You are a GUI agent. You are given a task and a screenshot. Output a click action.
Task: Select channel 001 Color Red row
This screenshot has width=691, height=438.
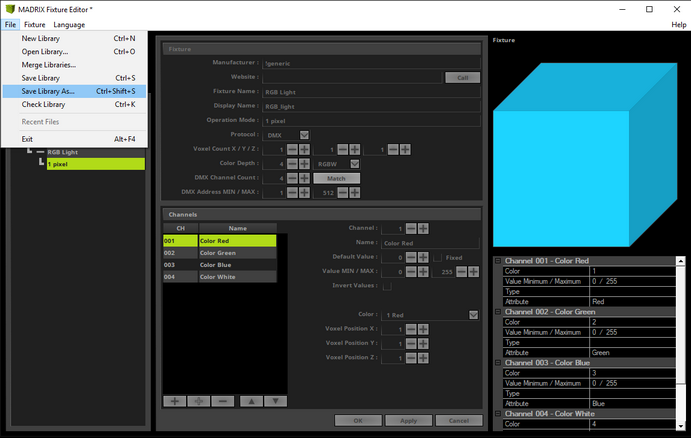(219, 241)
